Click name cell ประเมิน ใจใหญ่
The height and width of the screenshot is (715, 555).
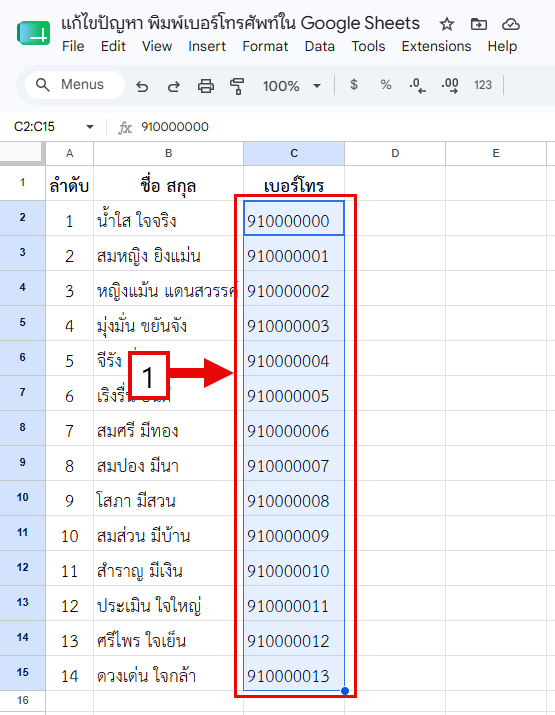[168, 603]
